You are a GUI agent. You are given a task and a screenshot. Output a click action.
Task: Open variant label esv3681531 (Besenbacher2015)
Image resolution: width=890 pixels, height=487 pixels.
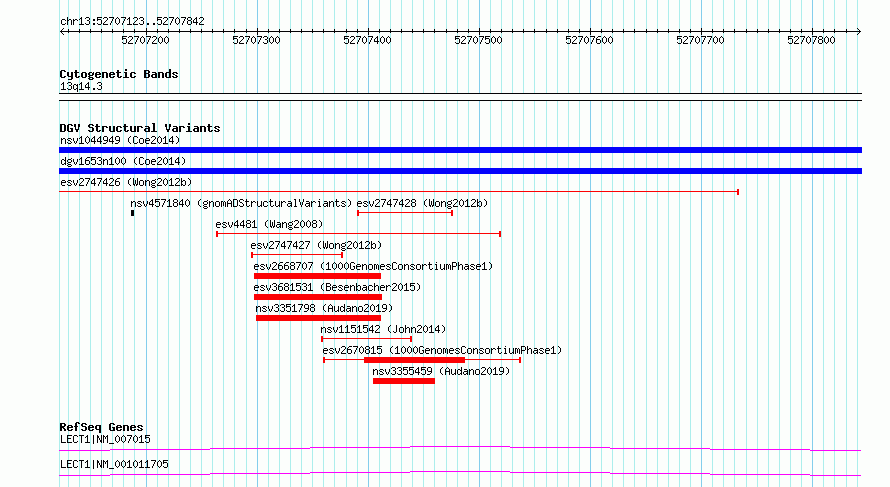(337, 287)
